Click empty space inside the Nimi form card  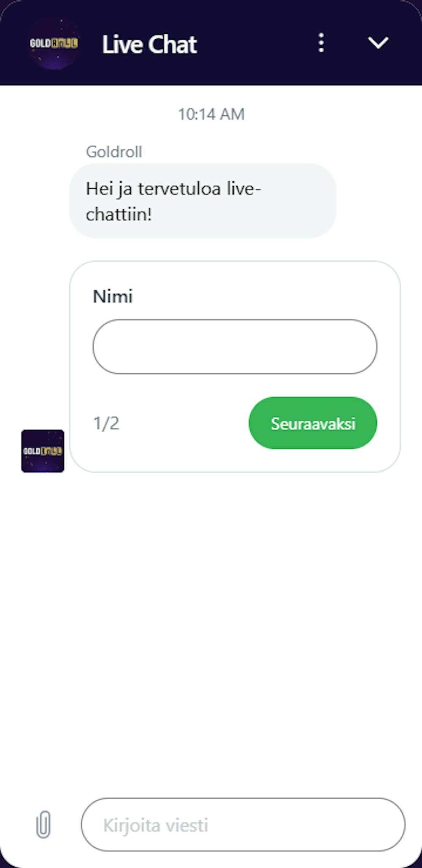click(177, 448)
